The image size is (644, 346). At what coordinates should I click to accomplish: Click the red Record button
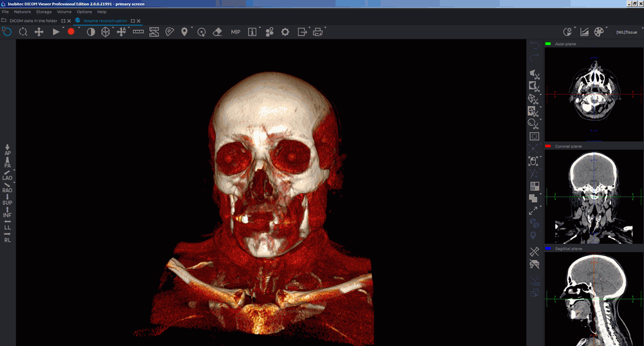click(x=71, y=32)
